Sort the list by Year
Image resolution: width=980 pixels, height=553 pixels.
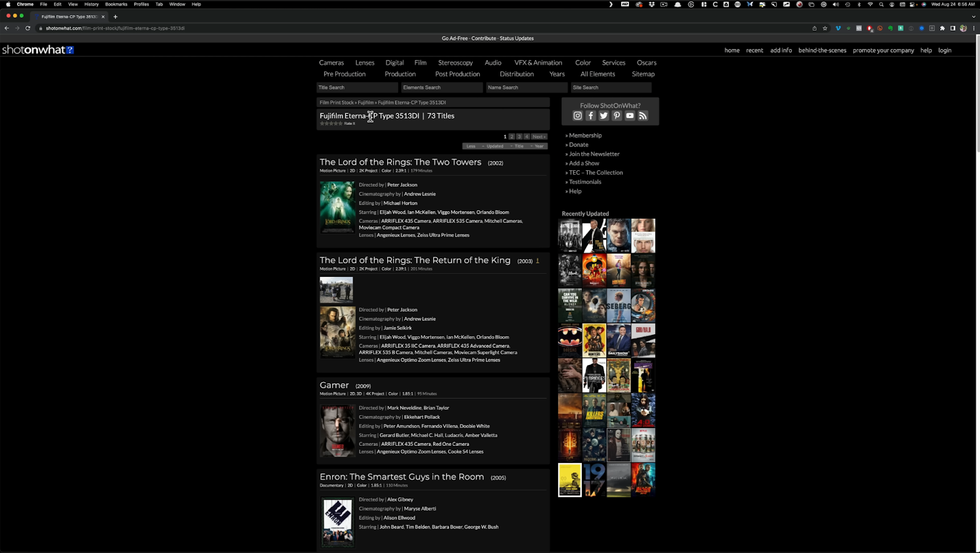pyautogui.click(x=539, y=146)
